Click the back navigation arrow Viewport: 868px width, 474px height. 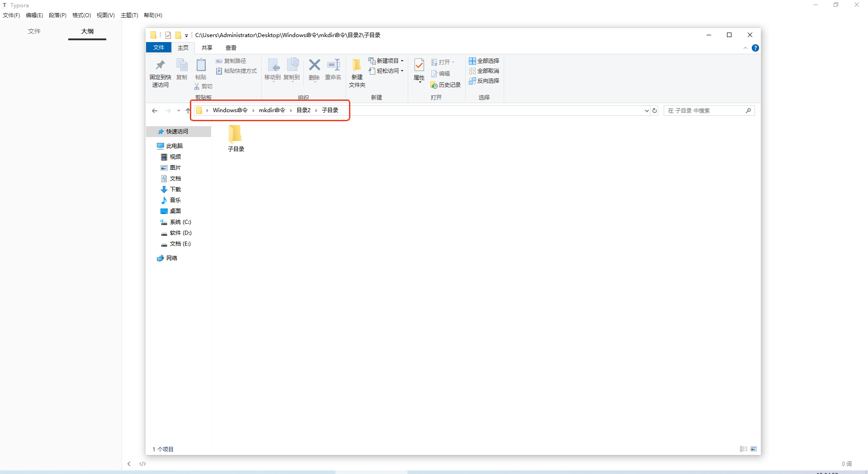[x=155, y=110]
